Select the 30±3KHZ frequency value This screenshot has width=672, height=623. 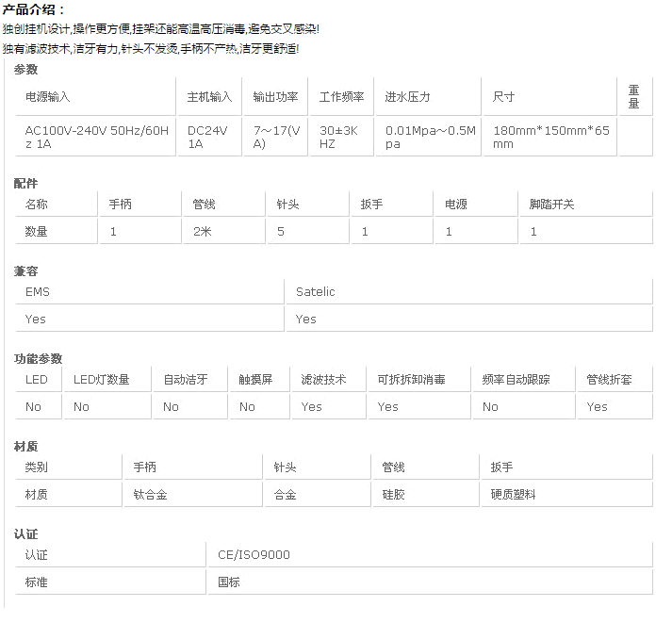341,137
